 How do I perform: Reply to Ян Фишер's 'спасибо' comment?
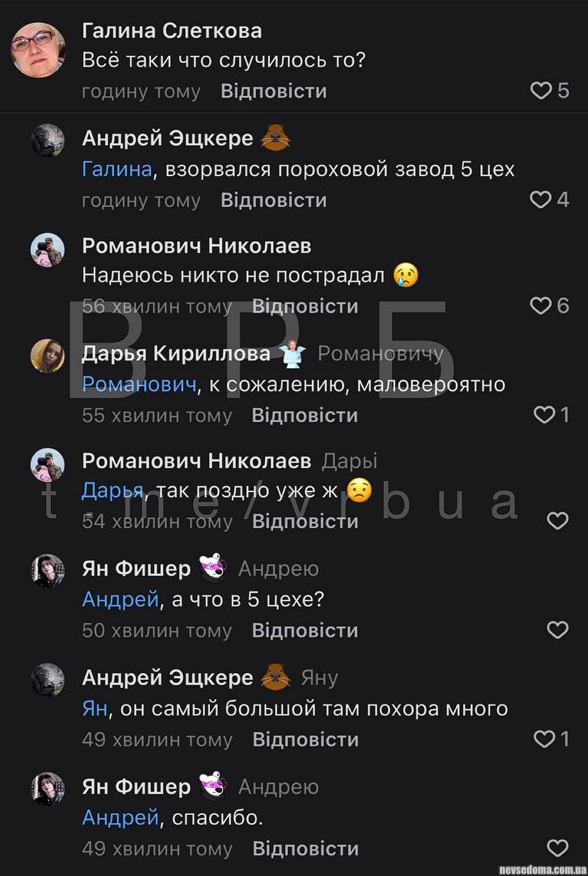click(306, 848)
